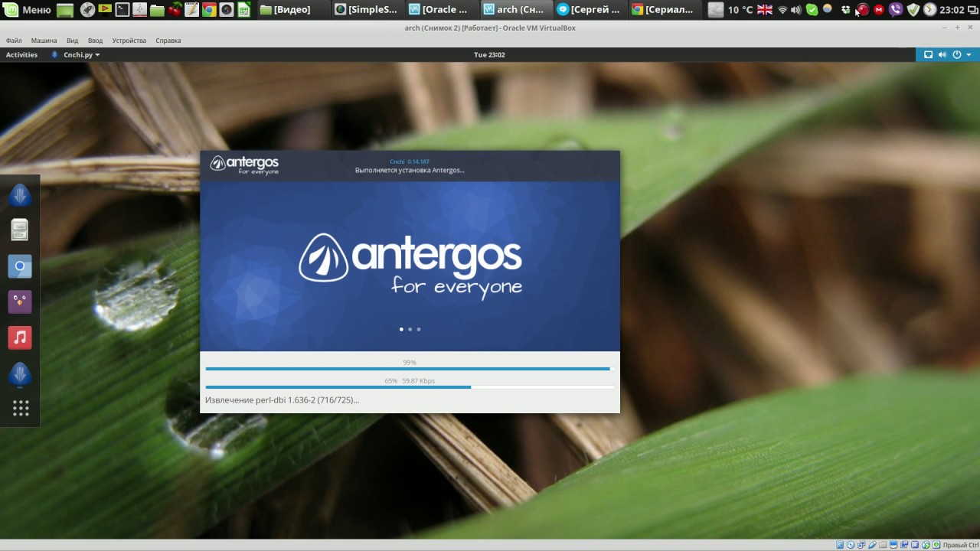Switch to [SimpleS... taskbar window
The width and height of the screenshot is (980, 551).
tap(368, 10)
